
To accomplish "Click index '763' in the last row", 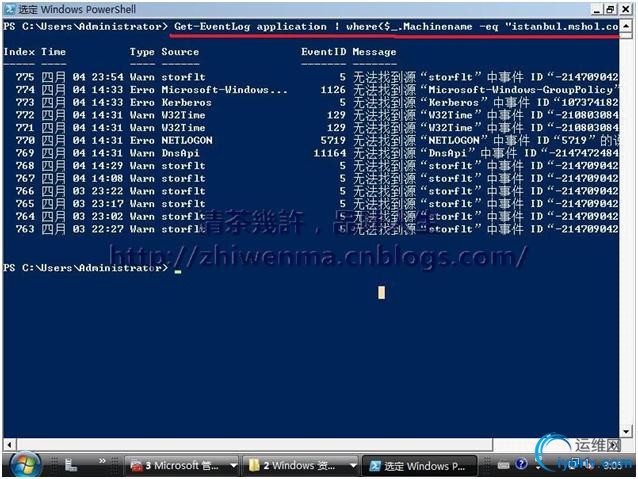I will (25, 229).
